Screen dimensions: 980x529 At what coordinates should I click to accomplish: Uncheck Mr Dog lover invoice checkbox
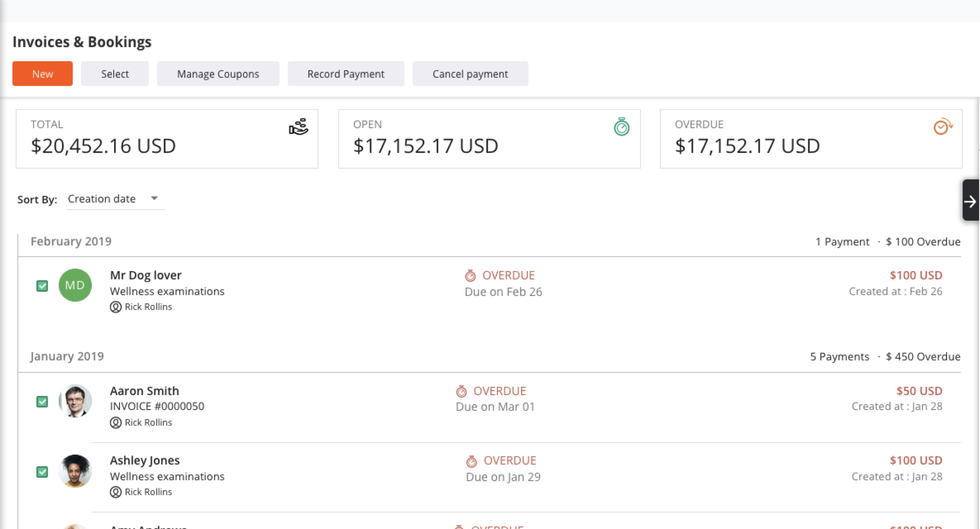coord(42,286)
